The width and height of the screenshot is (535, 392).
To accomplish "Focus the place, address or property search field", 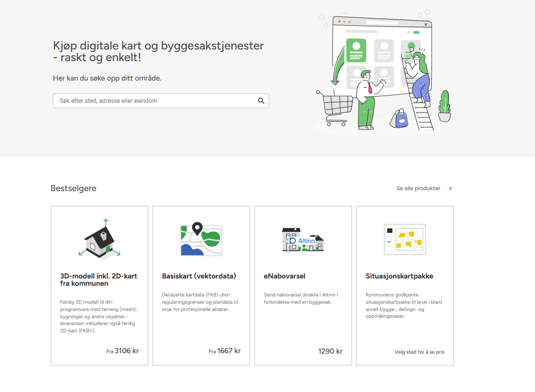I will coord(154,101).
